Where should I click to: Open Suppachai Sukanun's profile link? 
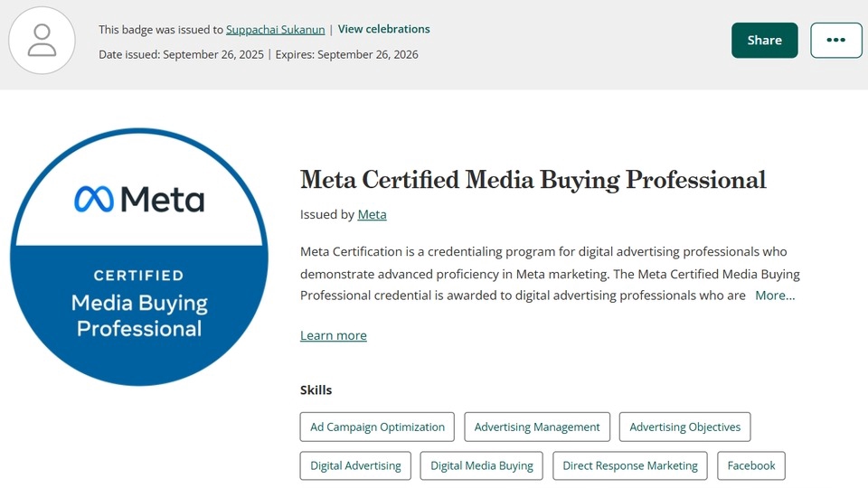click(x=275, y=30)
